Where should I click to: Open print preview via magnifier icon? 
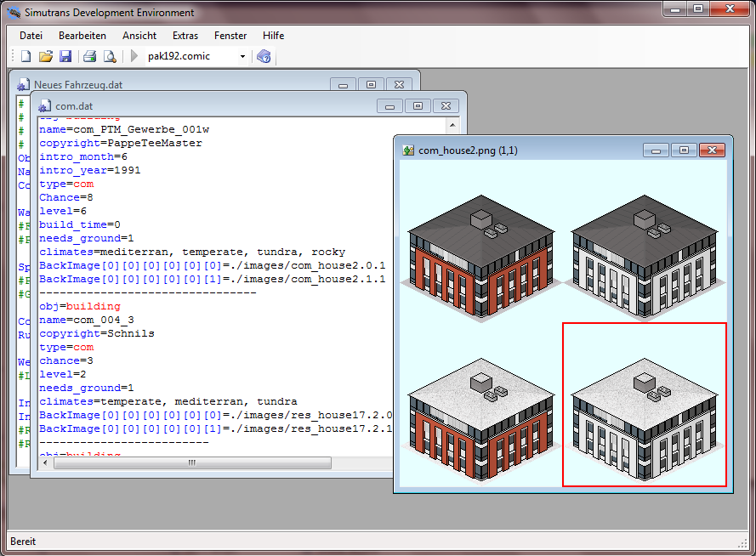point(109,57)
